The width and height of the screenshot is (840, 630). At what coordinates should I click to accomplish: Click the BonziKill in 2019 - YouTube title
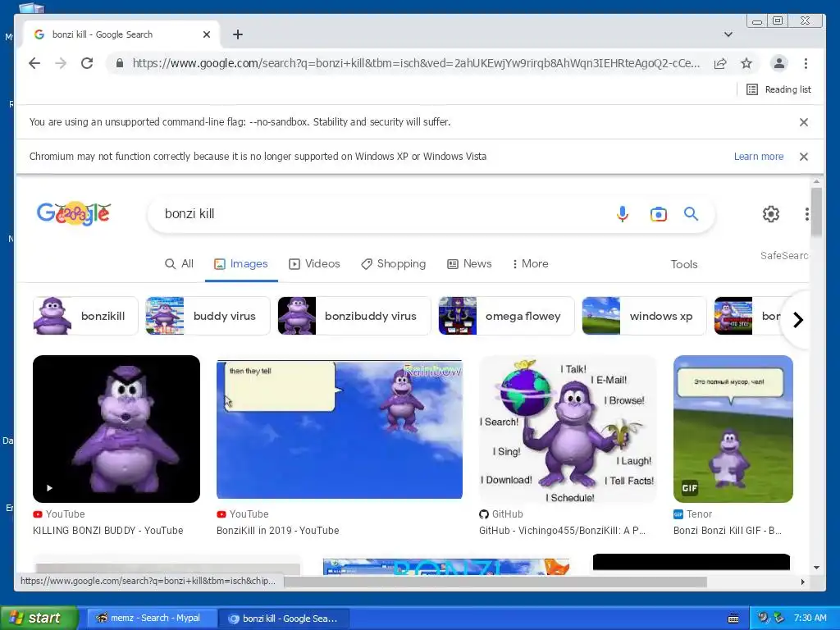pos(277,531)
